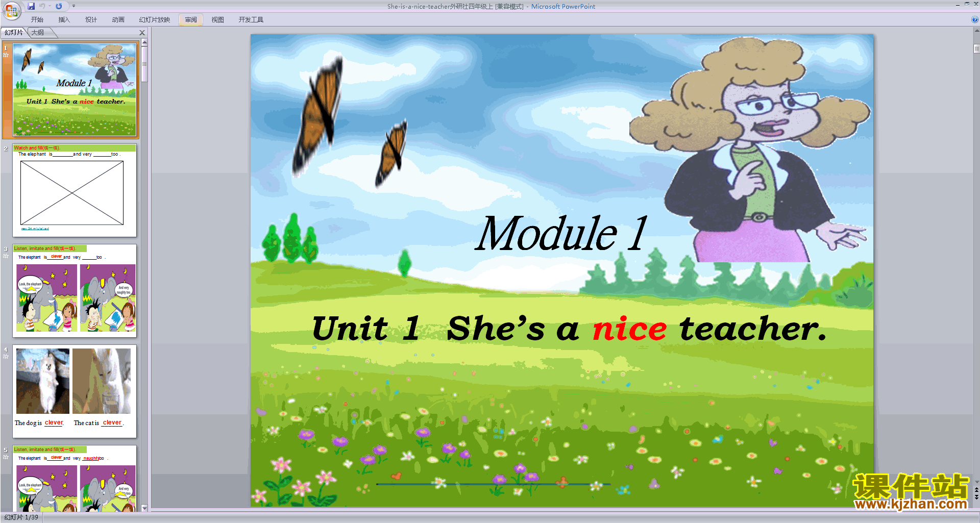Viewport: 980px width, 523px height.
Task: Select the small butterfly image on slide
Action: (x=391, y=153)
